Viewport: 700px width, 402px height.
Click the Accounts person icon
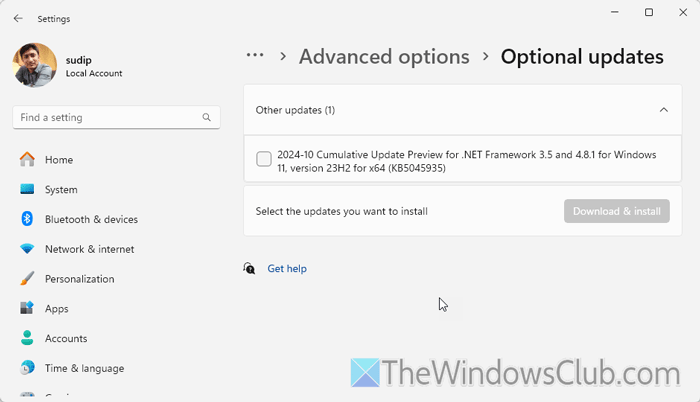[x=27, y=338]
